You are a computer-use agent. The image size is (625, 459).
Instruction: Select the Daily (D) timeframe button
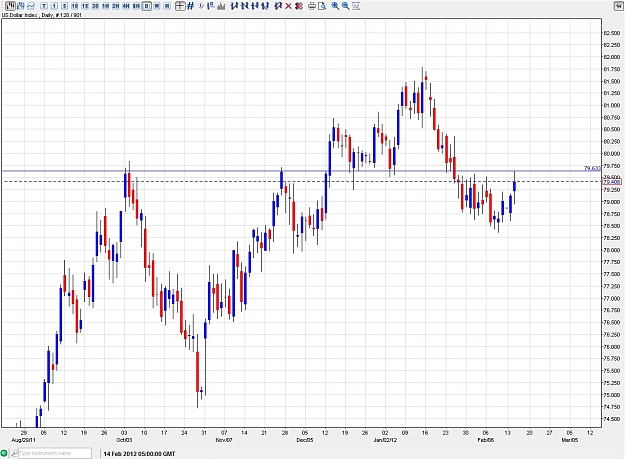(147, 6)
